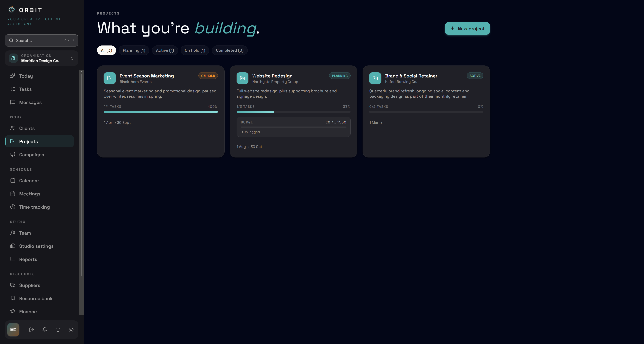Click into the Search field
644x344 pixels.
(x=41, y=41)
